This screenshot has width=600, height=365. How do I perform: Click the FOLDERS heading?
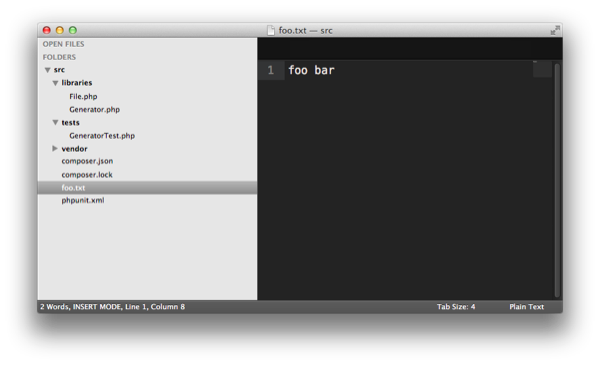pos(59,57)
